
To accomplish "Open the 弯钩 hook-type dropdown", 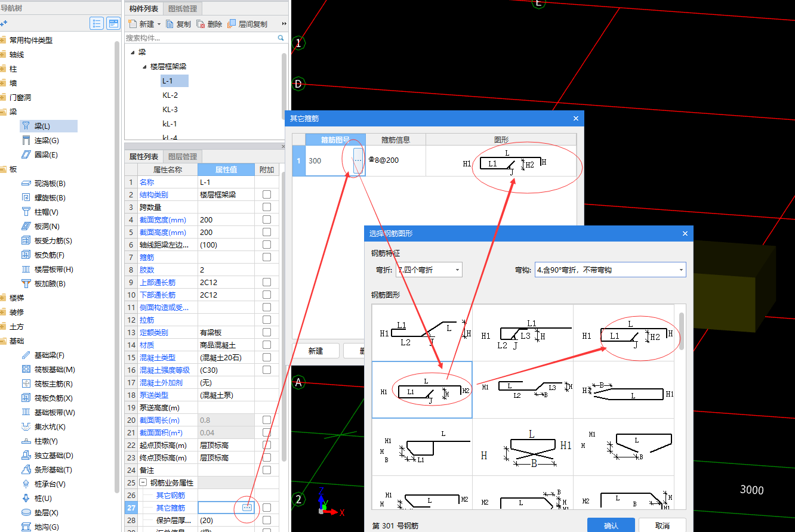I will [x=611, y=270].
